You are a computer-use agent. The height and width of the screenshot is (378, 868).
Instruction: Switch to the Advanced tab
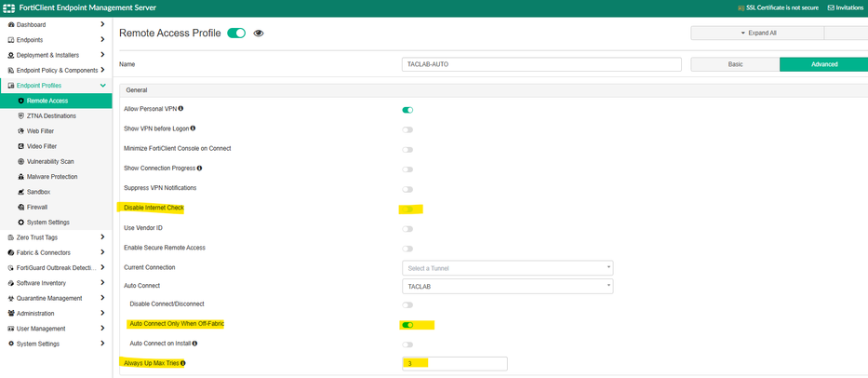pos(823,64)
